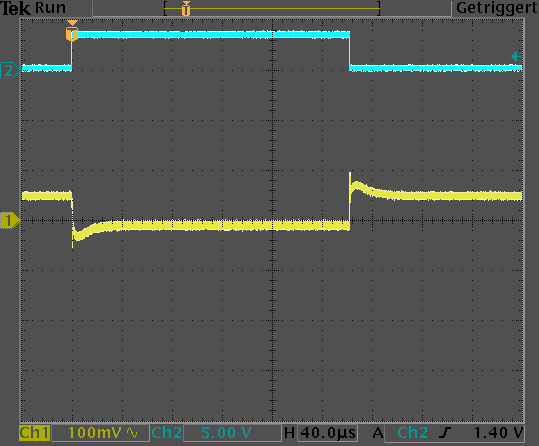The height and width of the screenshot is (446, 539).
Task: Click the H horizontal label
Action: [x=289, y=433]
